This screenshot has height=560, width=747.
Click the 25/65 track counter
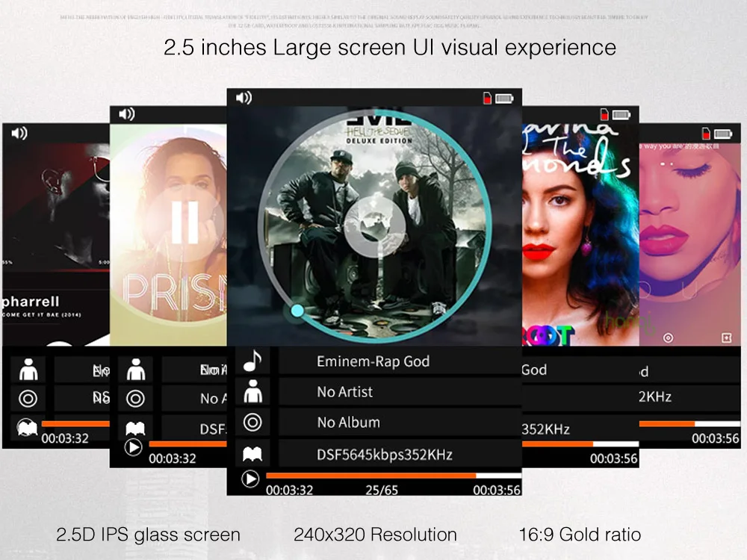point(382,490)
